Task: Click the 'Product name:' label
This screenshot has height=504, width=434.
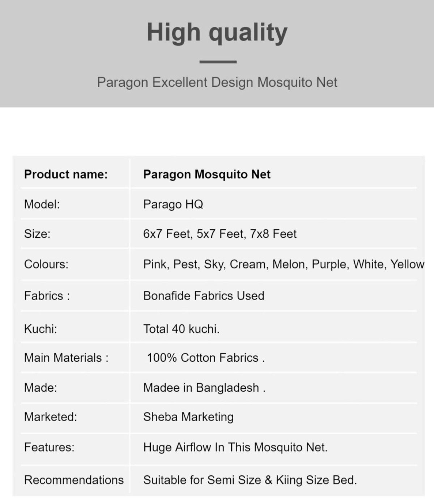Action: point(66,174)
